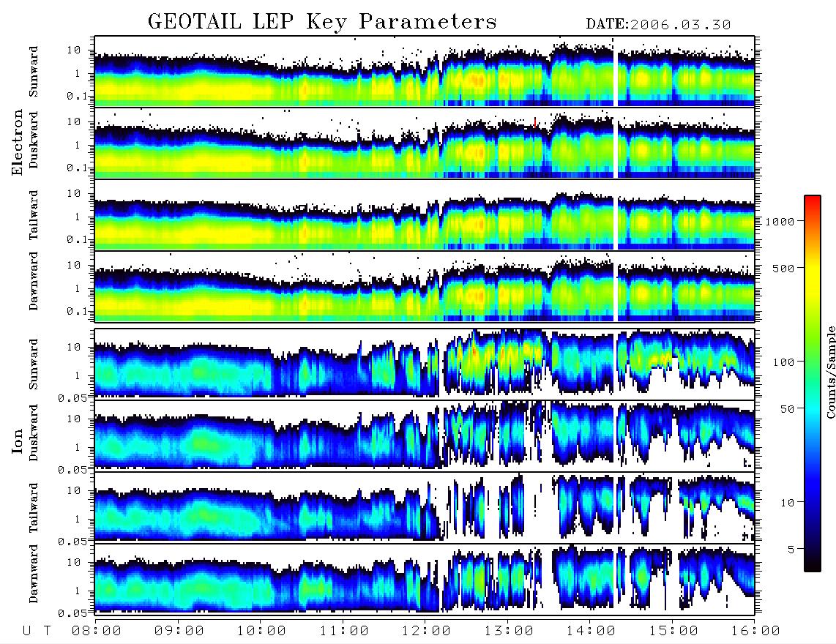
Task: Click the "08:00" time tick label
Action: click(97, 631)
